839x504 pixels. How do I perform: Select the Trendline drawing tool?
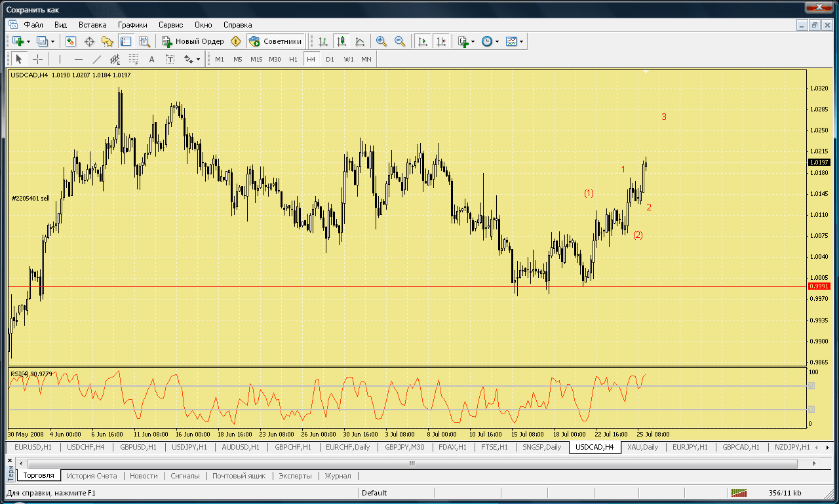(x=97, y=59)
